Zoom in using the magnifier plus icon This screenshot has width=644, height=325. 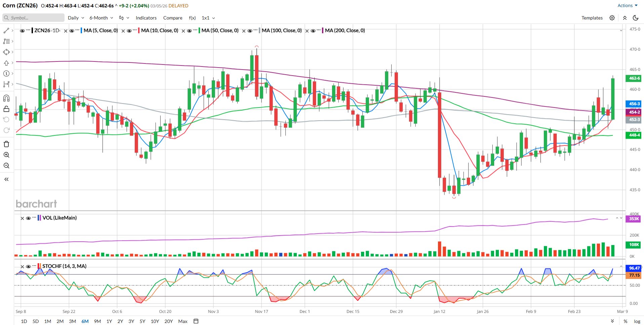(x=6, y=155)
